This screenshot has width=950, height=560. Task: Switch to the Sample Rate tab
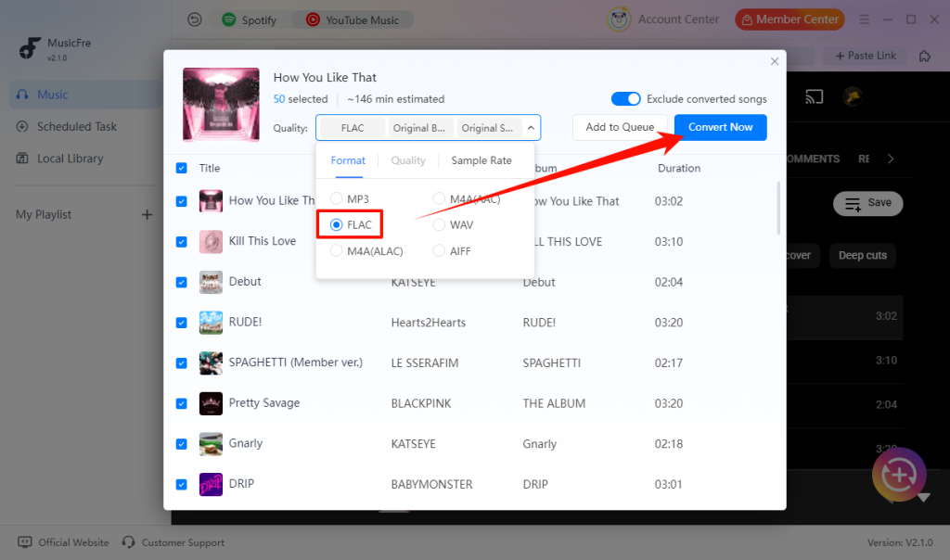coord(481,160)
